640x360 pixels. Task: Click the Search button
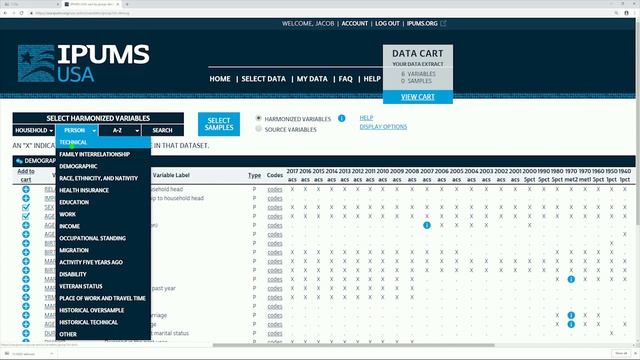(x=162, y=130)
